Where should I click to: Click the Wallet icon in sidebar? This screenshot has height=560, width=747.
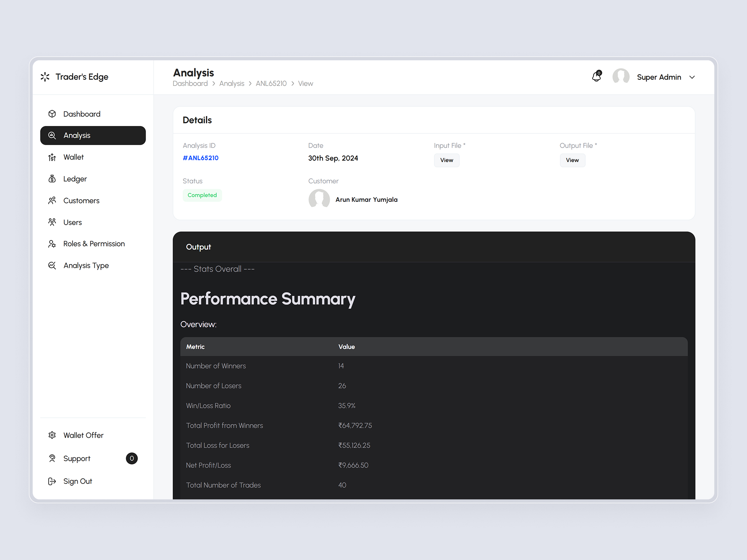(52, 157)
